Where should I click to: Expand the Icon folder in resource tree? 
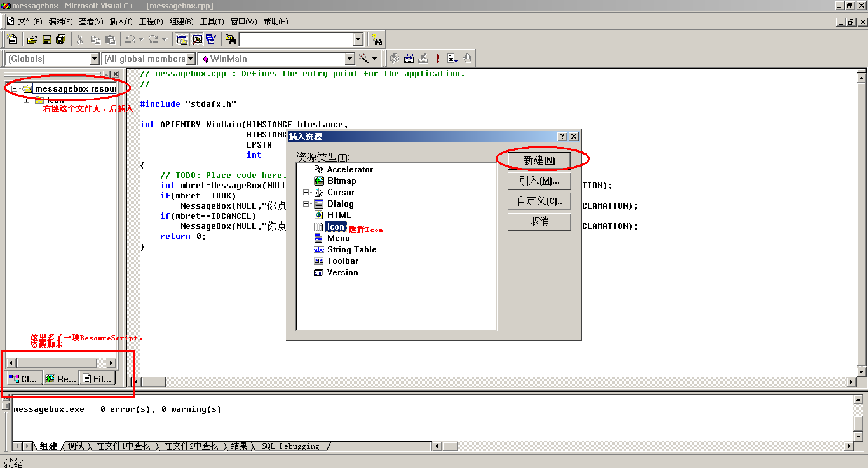27,100
